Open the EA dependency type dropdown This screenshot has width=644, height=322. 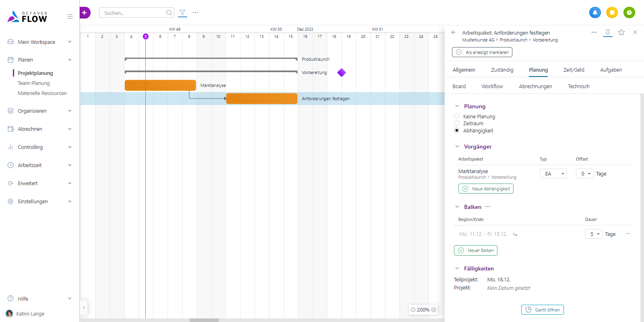coord(553,173)
